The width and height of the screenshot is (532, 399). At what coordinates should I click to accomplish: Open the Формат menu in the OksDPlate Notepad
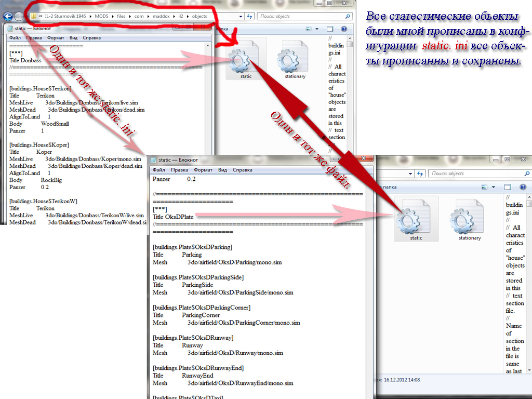coord(203,170)
